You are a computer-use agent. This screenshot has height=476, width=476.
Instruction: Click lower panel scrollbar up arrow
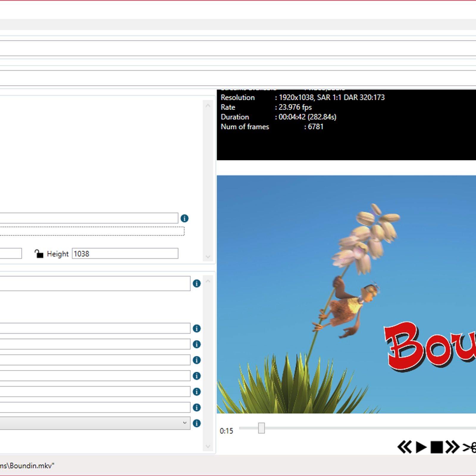coord(208,281)
